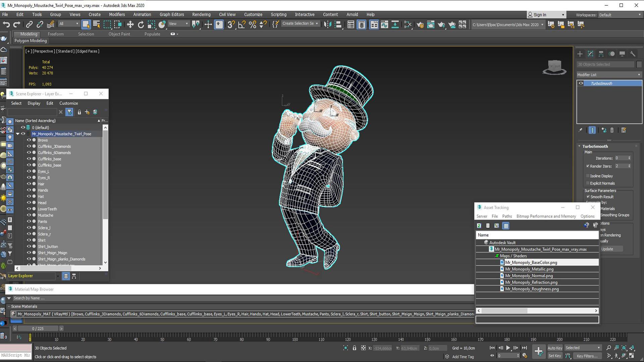The height and width of the screenshot is (362, 644).
Task: Hide the Hat object via its eye icon
Action: coord(29,196)
